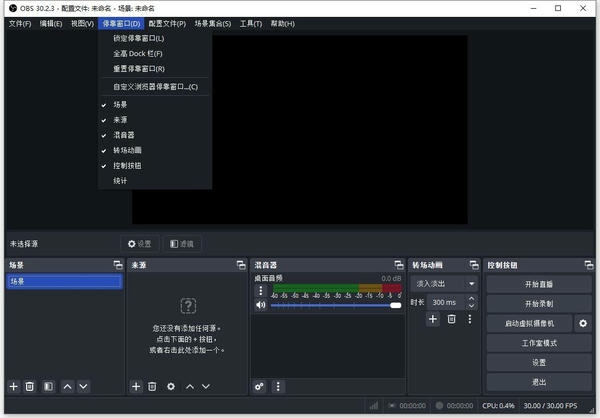Viewport: 600px width, 418px height.
Task: Click source toolbar 设置 gear button
Action: 140,244
